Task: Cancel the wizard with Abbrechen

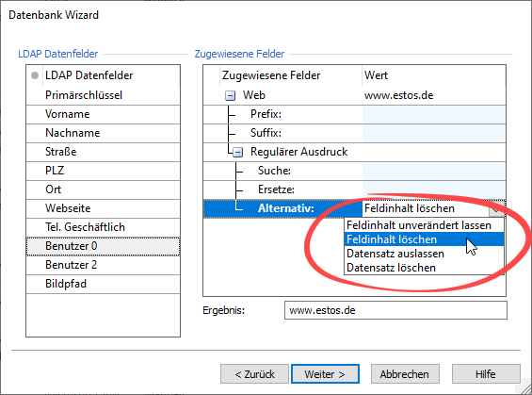Action: (405, 374)
